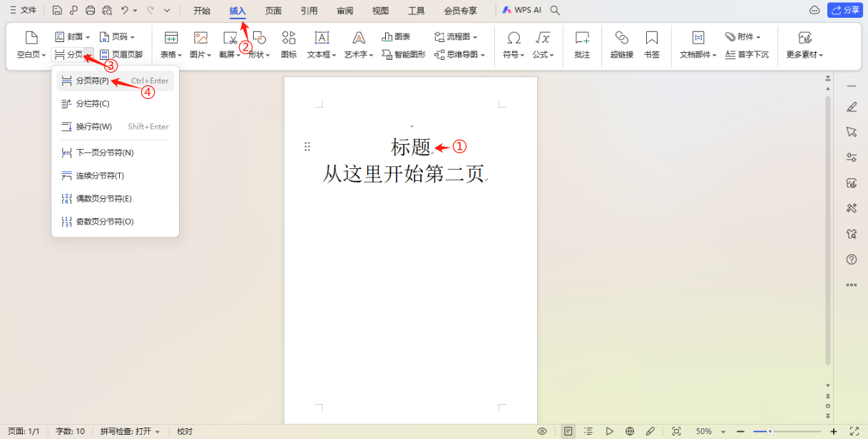868x439 pixels.
Task: Click the Undo arrow icon
Action: click(x=125, y=11)
